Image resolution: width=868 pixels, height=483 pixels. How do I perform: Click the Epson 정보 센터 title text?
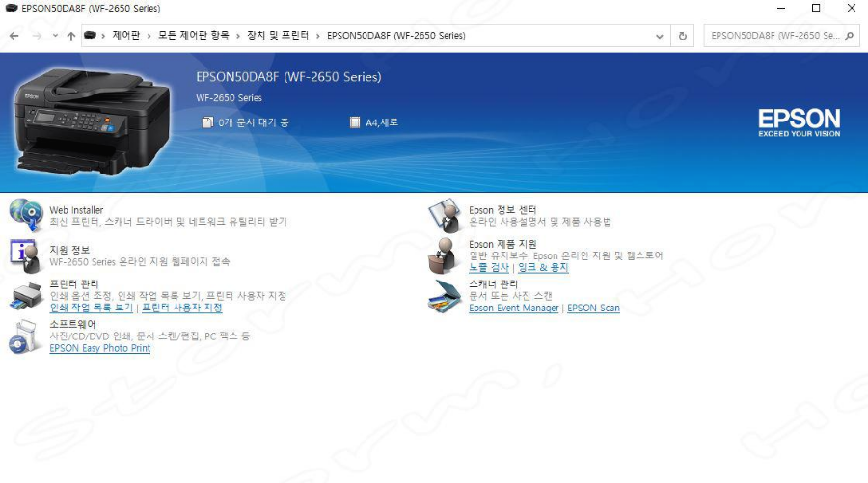(x=502, y=210)
